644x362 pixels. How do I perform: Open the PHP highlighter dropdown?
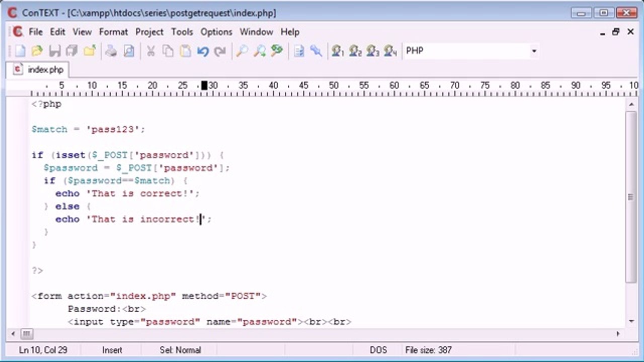(x=534, y=51)
